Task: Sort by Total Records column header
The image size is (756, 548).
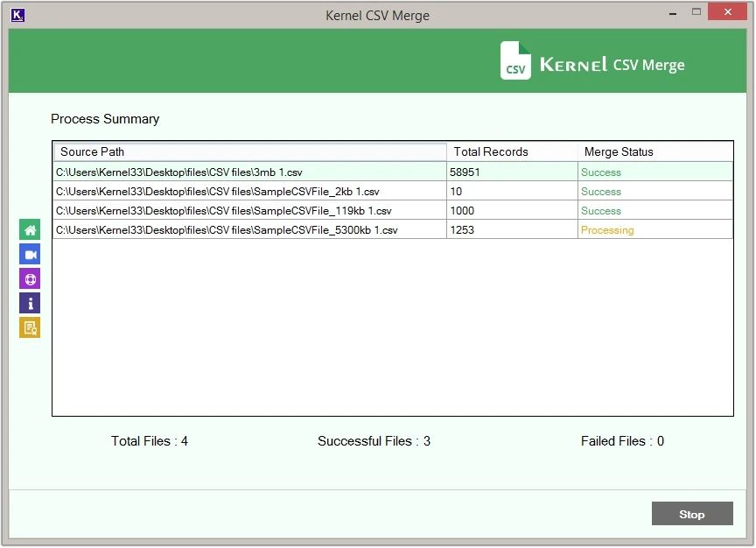Action: [x=512, y=152]
